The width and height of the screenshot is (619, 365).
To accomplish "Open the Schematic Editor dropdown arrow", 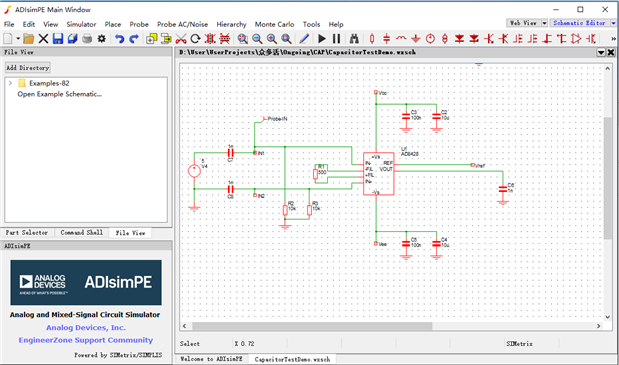I will tap(613, 23).
